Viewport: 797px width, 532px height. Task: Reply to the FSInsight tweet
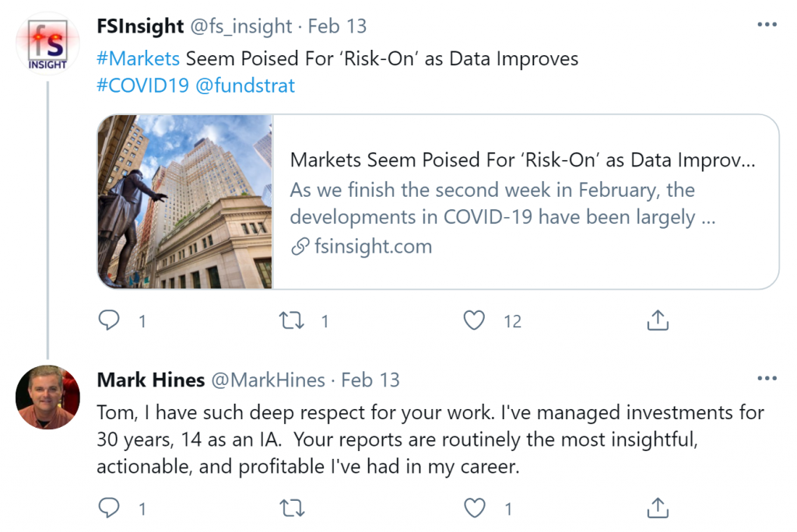110,320
